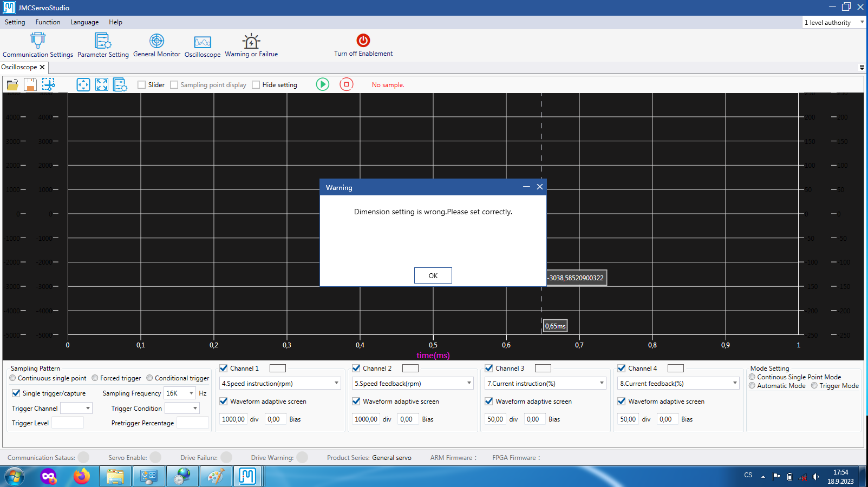
Task: Click Channel 2 color swatch
Action: 410,368
